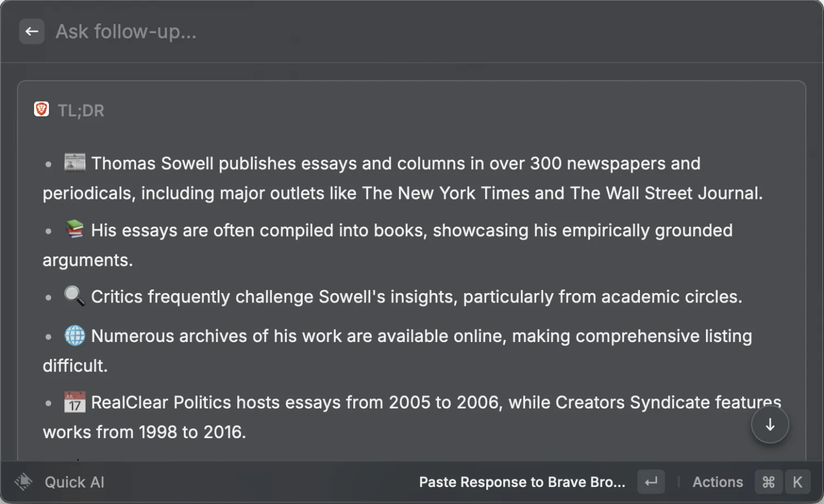Click the K key shortcut badge

pos(798,482)
